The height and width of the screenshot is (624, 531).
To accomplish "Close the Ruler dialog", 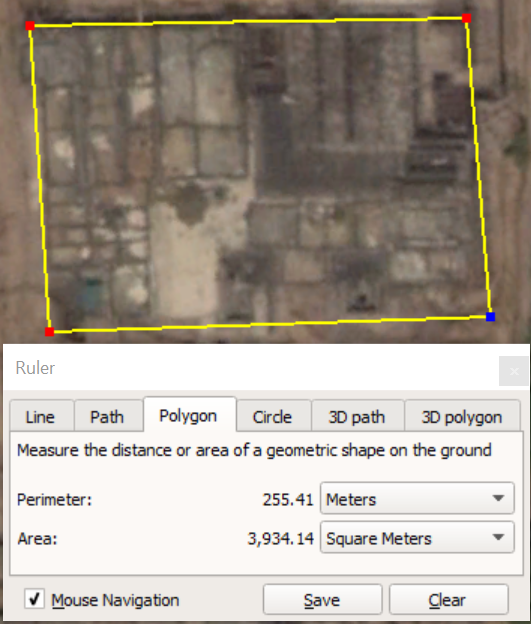I will coord(514,371).
